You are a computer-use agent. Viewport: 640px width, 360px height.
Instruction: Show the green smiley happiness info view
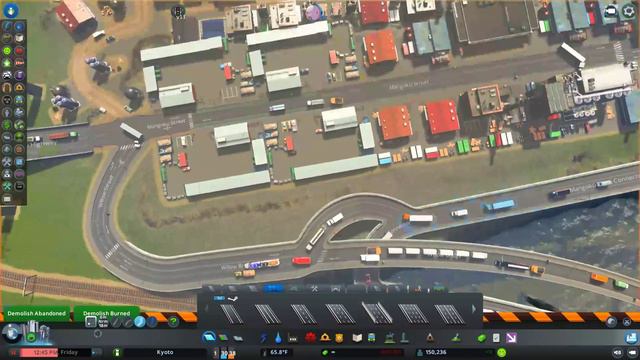(x=7, y=51)
